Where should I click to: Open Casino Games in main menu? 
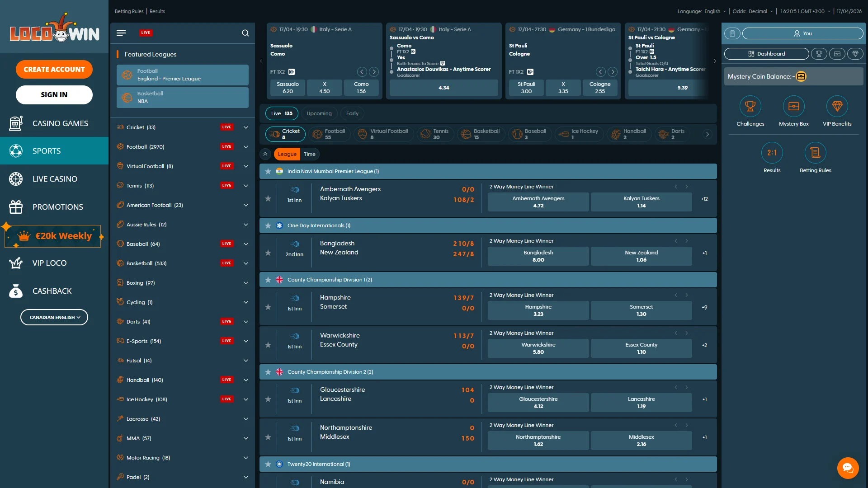coord(54,123)
